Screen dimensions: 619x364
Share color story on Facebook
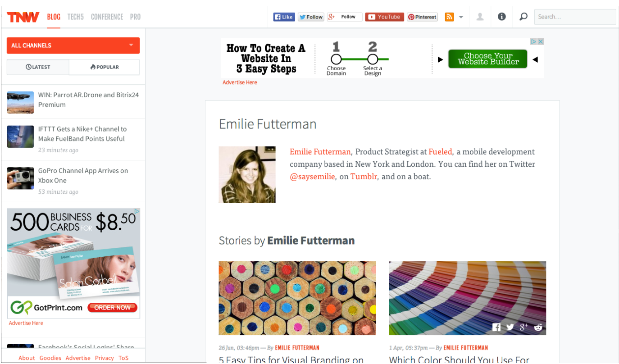[496, 328]
